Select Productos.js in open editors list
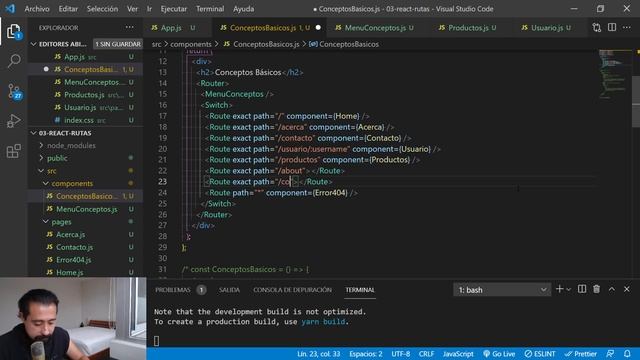 [84, 95]
